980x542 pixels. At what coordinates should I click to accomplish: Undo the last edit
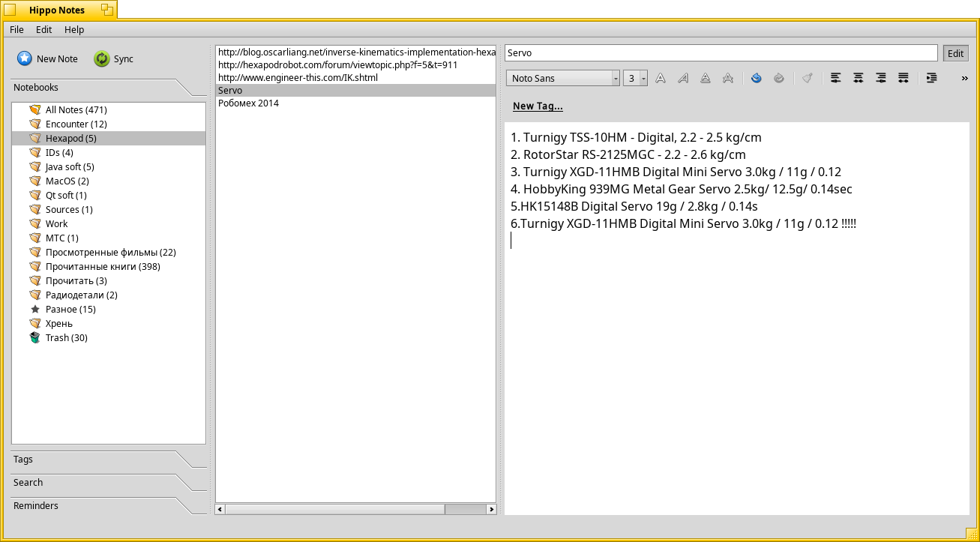point(757,78)
